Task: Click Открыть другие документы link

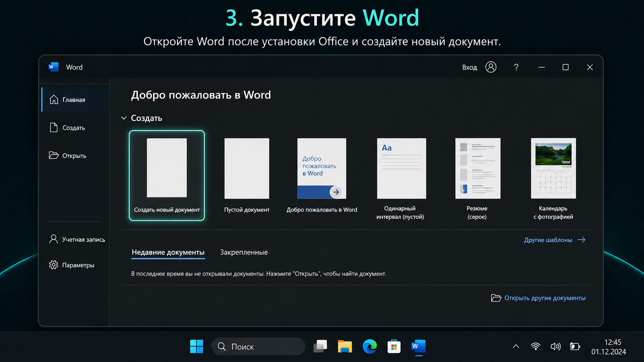Action: [x=538, y=298]
